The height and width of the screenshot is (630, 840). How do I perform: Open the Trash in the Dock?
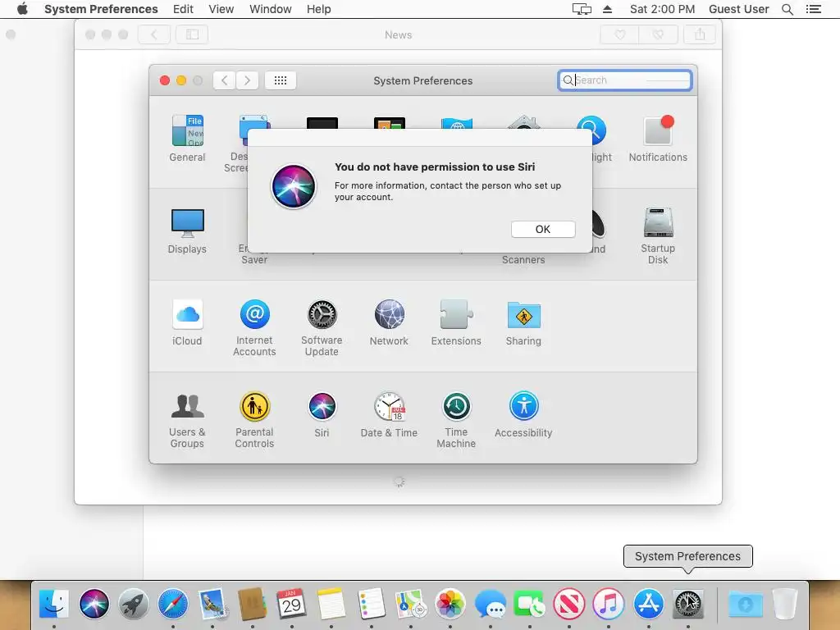785,604
